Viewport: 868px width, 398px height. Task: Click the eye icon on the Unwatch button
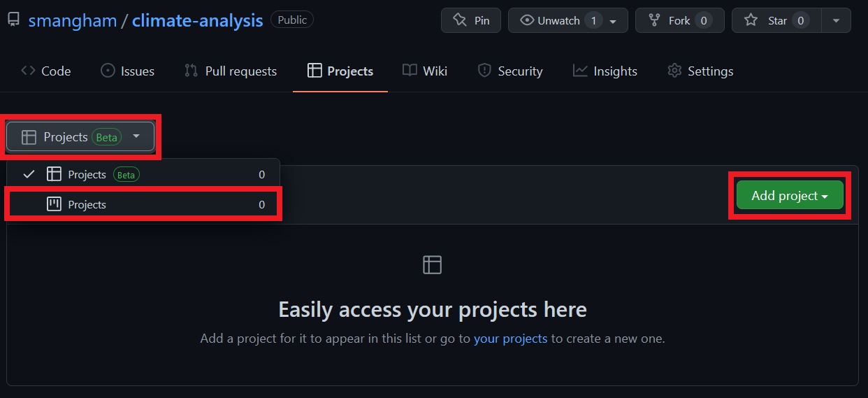[527, 20]
